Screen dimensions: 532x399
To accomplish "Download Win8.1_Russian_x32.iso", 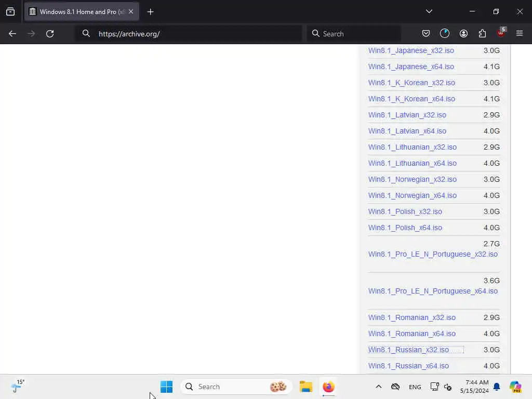I will pos(408,350).
